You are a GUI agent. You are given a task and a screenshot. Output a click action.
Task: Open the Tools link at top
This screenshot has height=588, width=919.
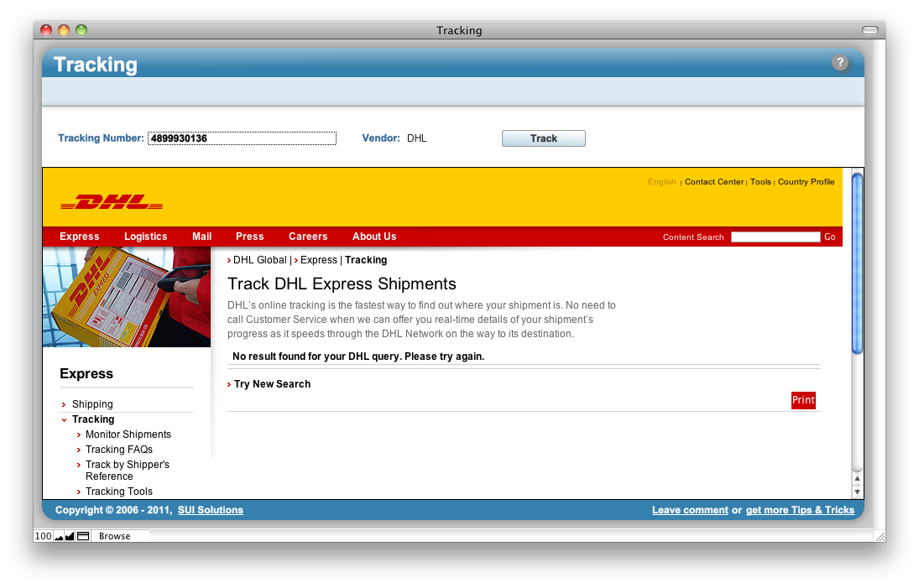tap(760, 182)
